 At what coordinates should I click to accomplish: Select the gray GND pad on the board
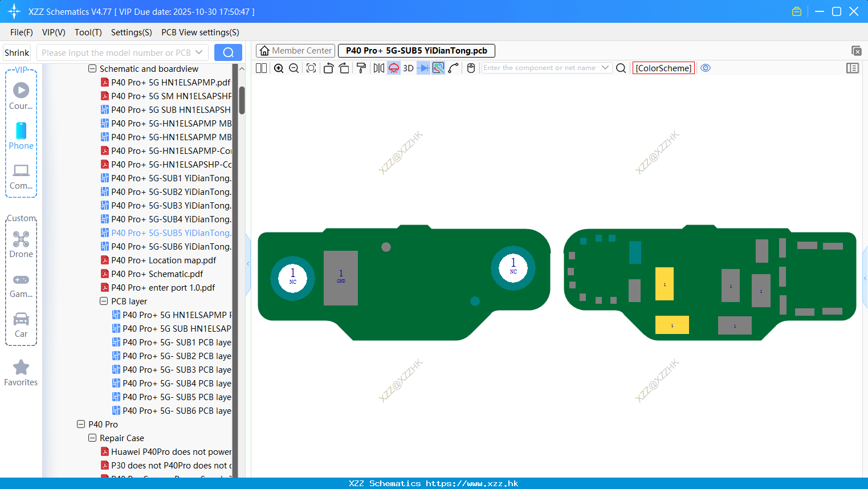click(x=341, y=278)
